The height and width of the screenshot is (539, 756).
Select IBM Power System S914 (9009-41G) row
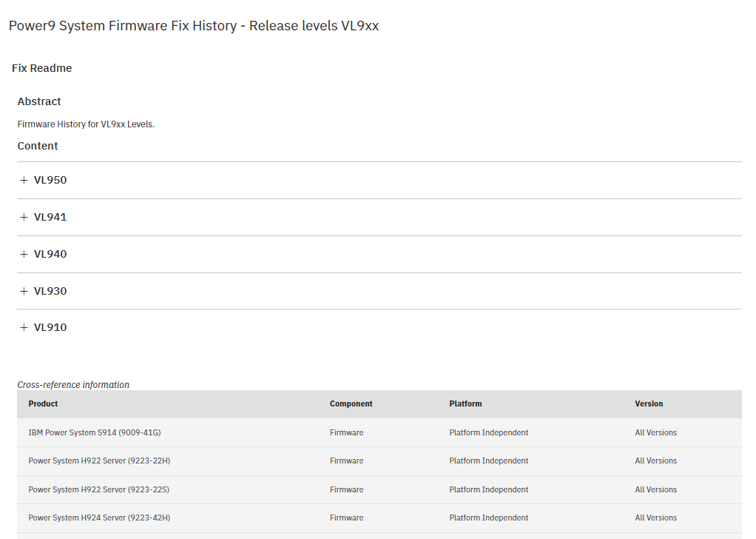[379, 432]
